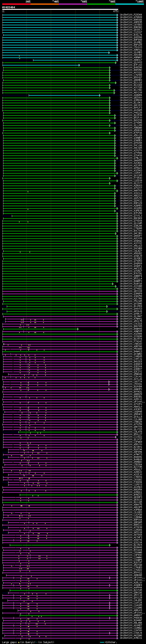Click the UniRef100_B1X539 entry
The width and height of the screenshot is (146, 644).
[x=131, y=115]
